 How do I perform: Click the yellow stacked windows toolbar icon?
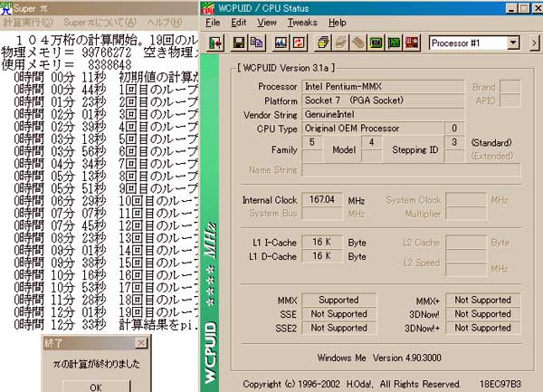pyautogui.click(x=323, y=43)
